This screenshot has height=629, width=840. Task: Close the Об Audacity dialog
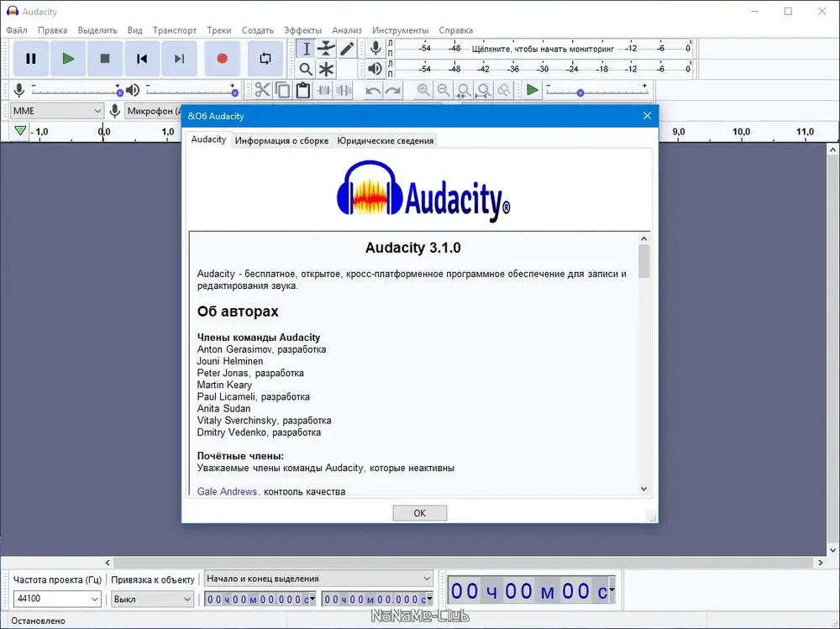coord(647,116)
